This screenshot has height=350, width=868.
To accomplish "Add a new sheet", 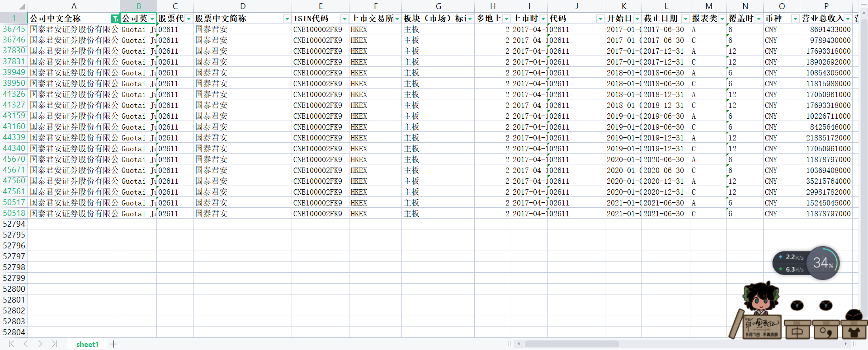I will (x=113, y=344).
